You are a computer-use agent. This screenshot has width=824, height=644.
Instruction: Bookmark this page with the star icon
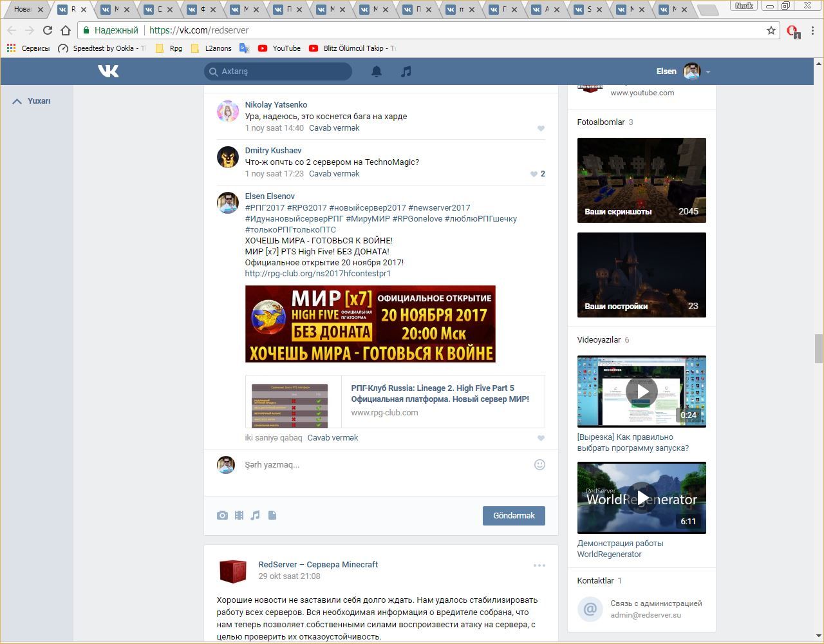click(x=771, y=30)
